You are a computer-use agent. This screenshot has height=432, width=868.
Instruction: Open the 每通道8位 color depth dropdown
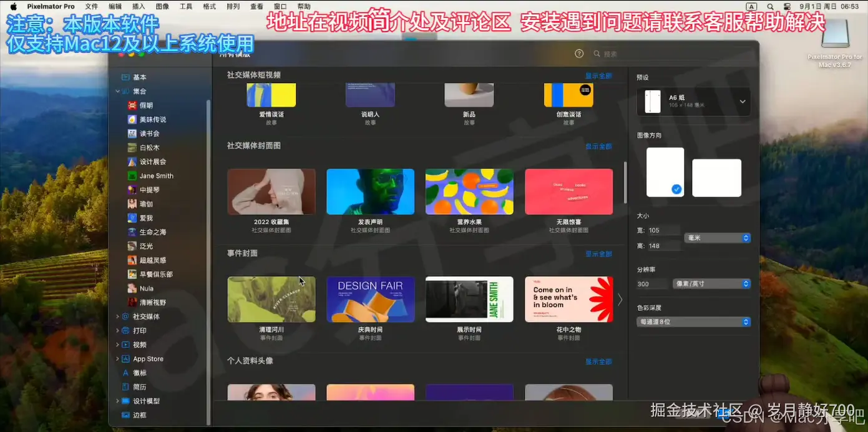point(693,322)
